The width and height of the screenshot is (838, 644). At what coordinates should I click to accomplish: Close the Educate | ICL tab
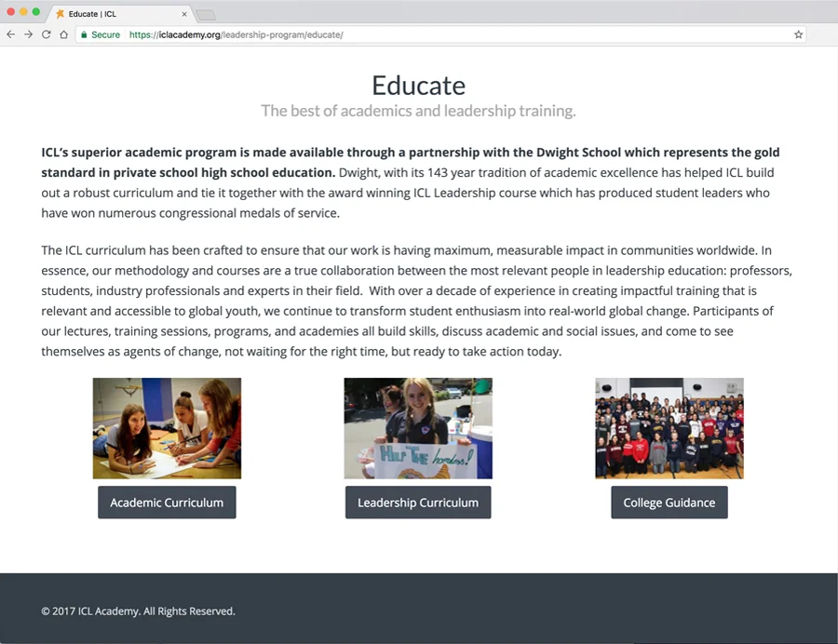pyautogui.click(x=183, y=14)
